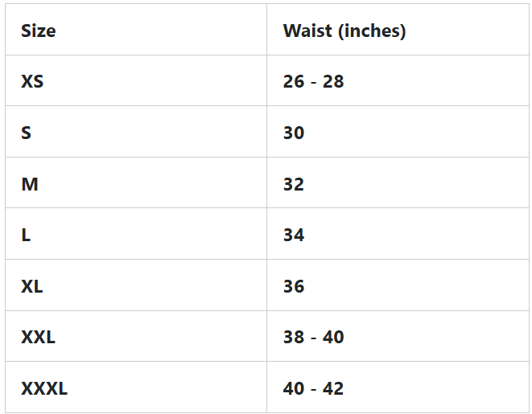Screen dimensions: 532x414
Task: Select the XS size cell
Action: 32,81
